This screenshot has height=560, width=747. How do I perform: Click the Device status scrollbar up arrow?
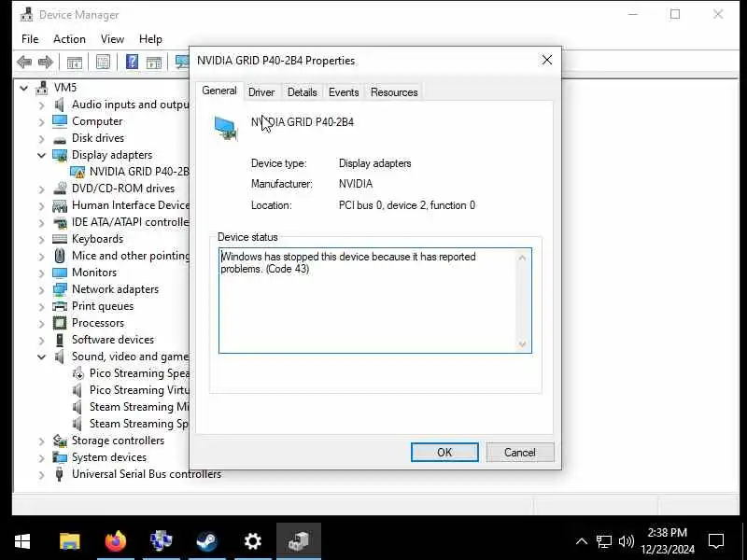coord(523,258)
